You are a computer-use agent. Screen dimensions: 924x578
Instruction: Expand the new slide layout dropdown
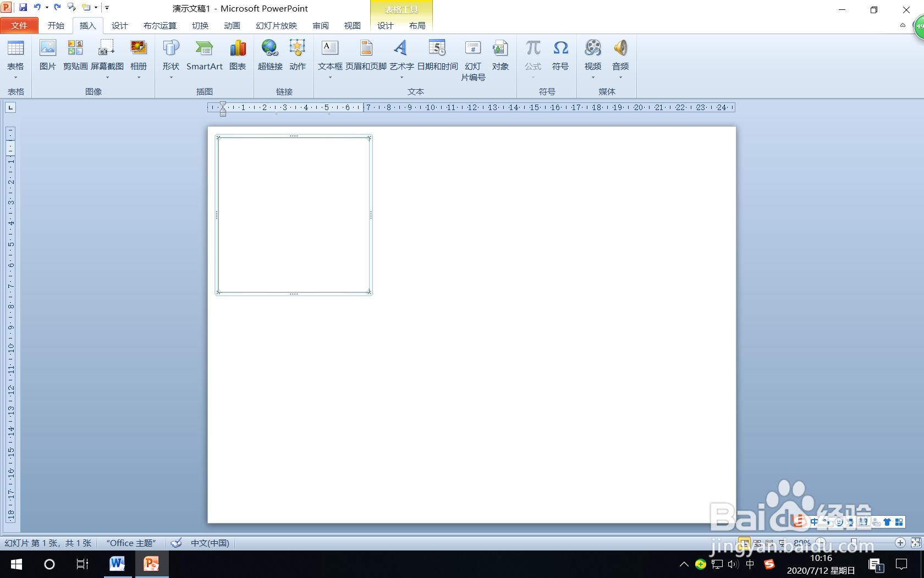[96, 8]
